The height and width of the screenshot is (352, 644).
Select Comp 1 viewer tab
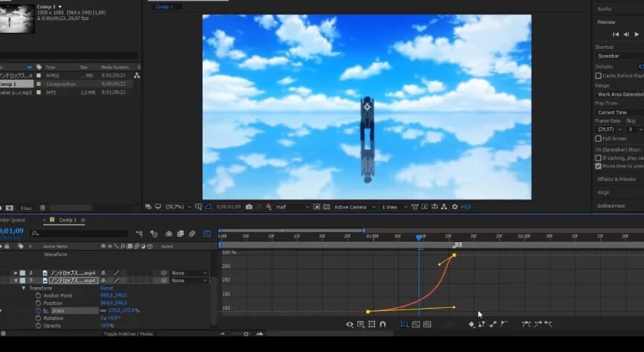coord(165,7)
